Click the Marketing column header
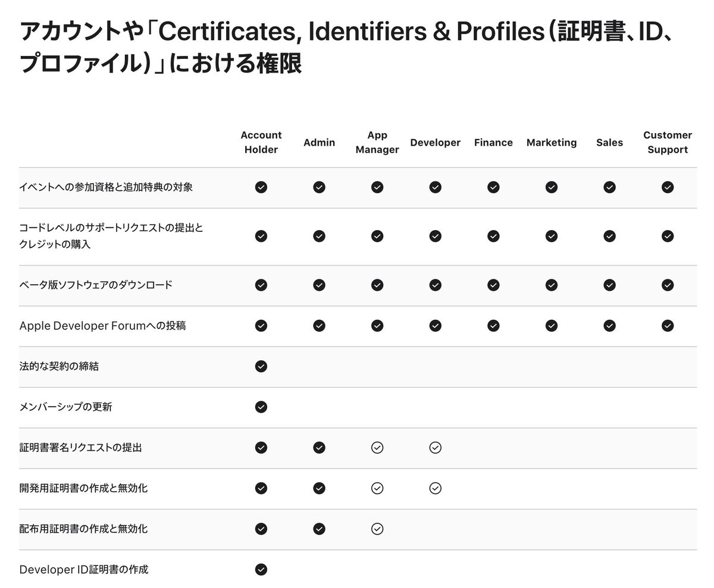This screenshot has width=714, height=588. coord(552,143)
